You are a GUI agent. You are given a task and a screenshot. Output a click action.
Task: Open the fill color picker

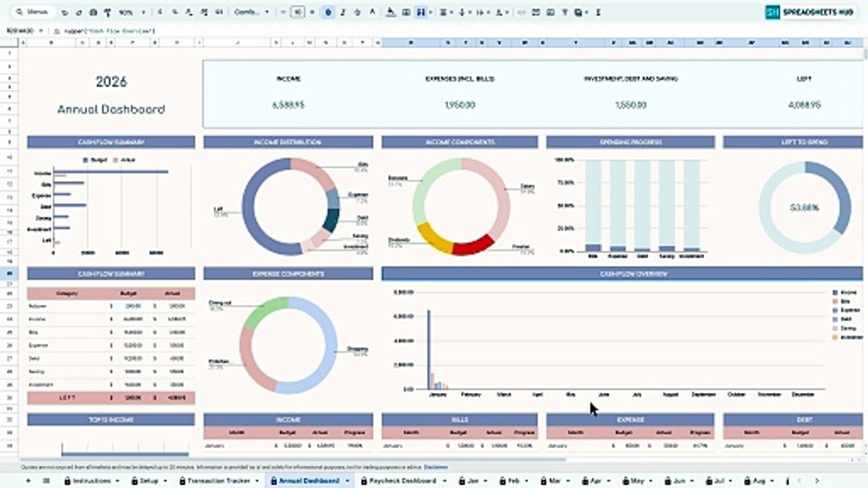coord(391,12)
